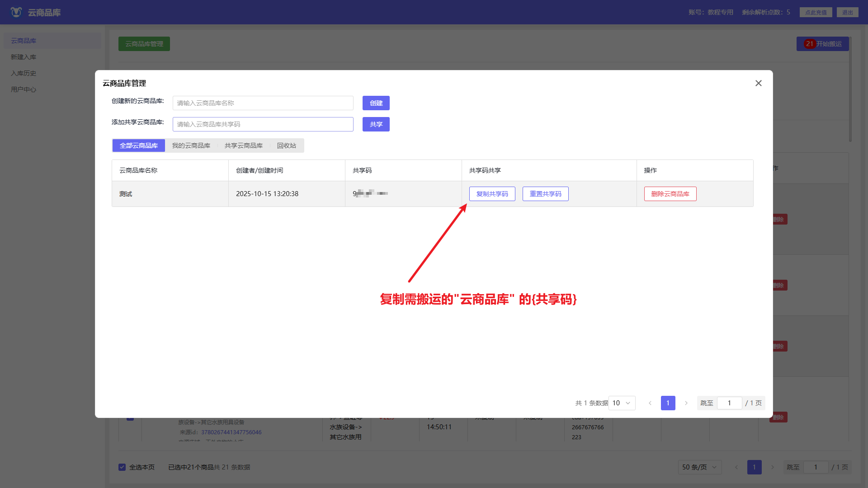The image size is (868, 488).
Task: Click the 退出 button
Action: coord(847,12)
